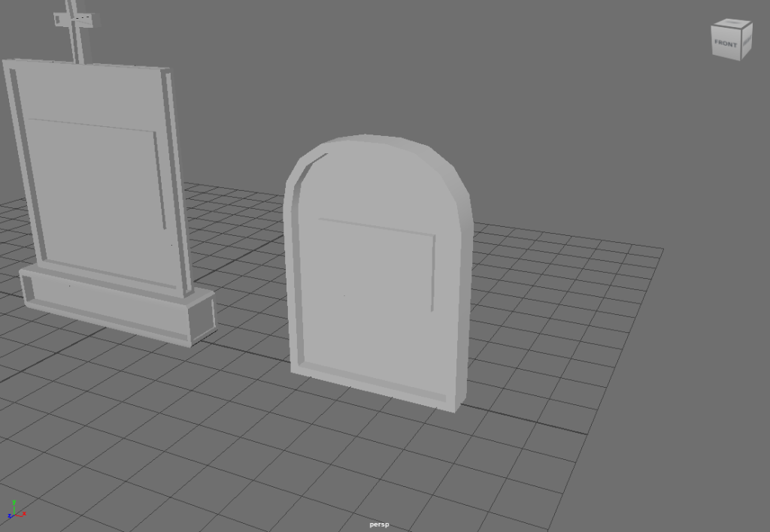Viewport: 770px width, 532px height.
Task: Click the end face of the tombstone base block
Action: [201, 319]
